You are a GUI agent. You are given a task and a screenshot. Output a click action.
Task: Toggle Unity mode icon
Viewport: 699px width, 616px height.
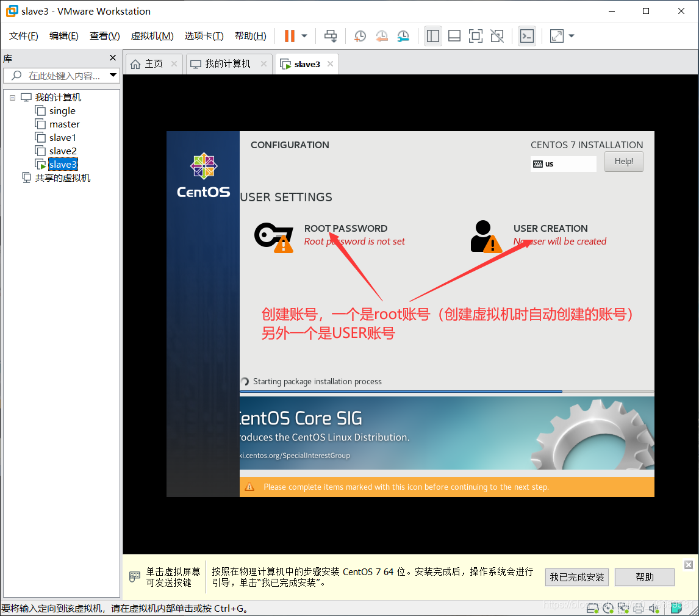pyautogui.click(x=497, y=36)
